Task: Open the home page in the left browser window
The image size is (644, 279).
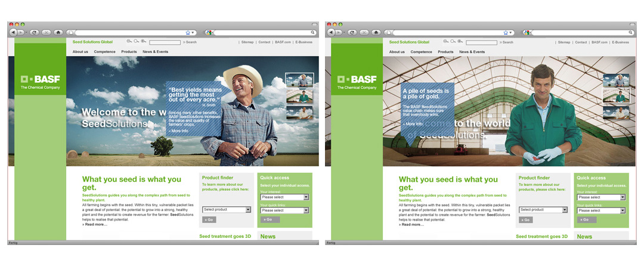Action: click(x=58, y=32)
